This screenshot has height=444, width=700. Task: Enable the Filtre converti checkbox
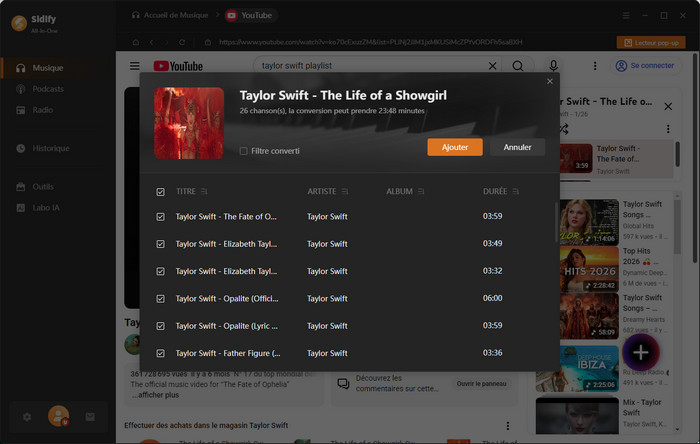[244, 151]
